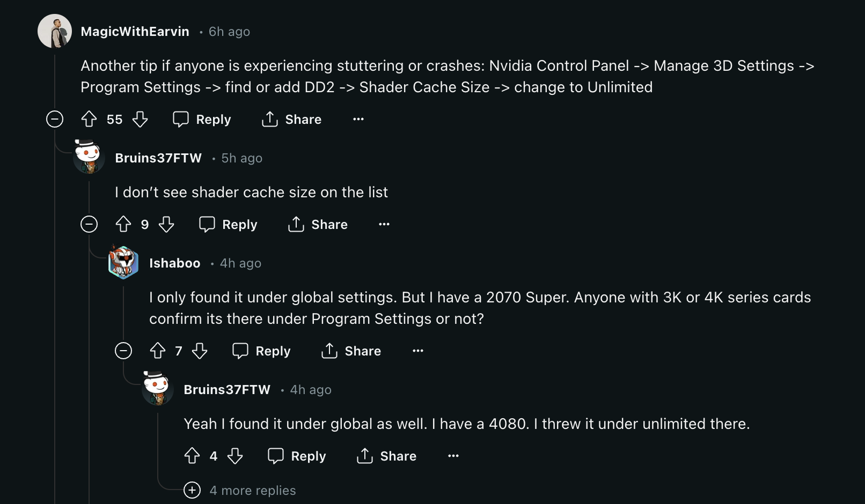
Task: Downvote MagicWithEarvin's comment with 55 points
Action: pos(140,119)
